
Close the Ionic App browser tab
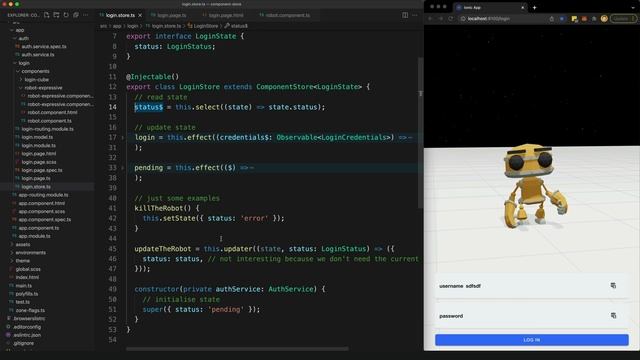pyautogui.click(x=522, y=7)
